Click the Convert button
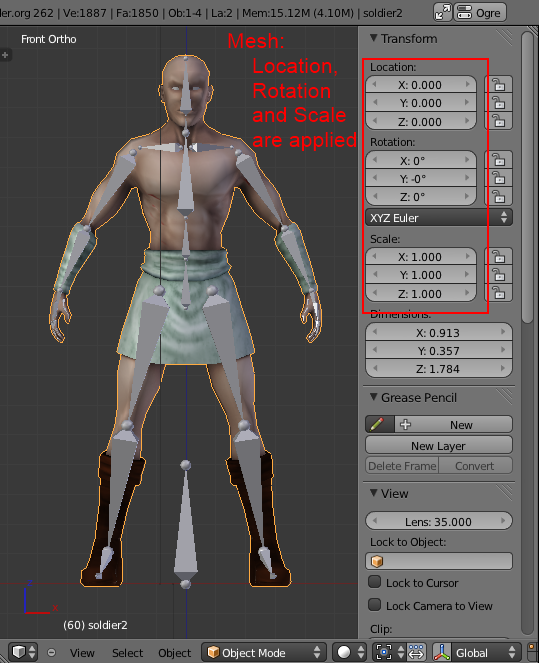This screenshot has width=539, height=663. 475,466
